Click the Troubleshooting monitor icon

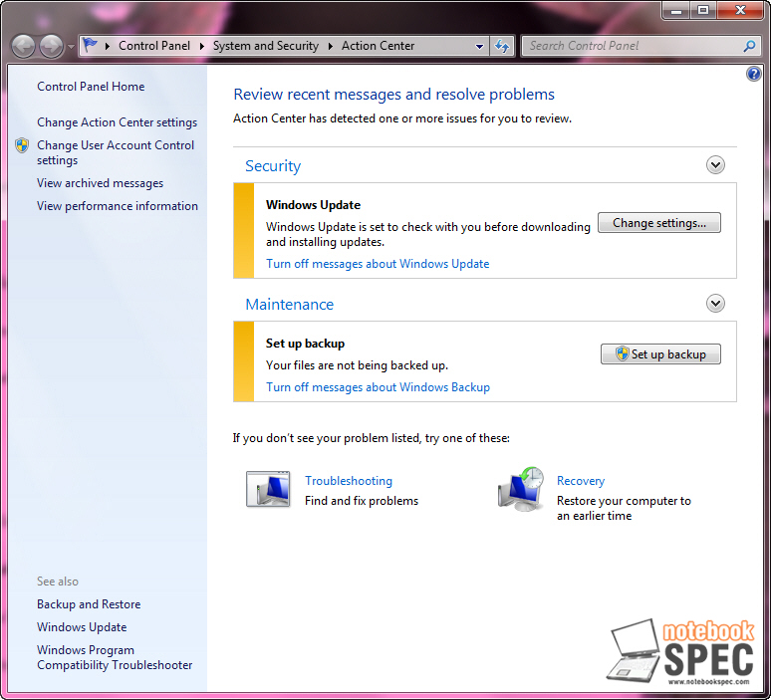click(268, 489)
